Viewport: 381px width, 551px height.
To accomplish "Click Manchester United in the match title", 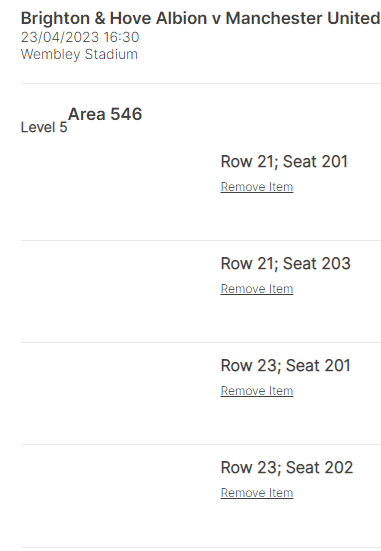I will 303,18.
